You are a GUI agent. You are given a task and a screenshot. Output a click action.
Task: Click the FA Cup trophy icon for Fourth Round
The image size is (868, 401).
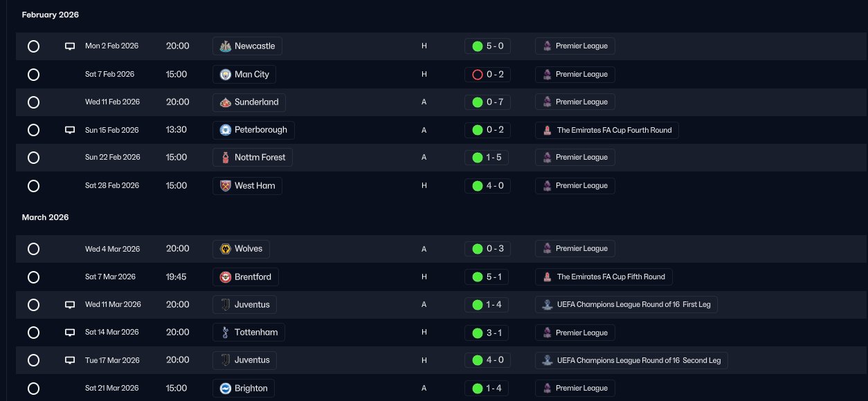[547, 130]
